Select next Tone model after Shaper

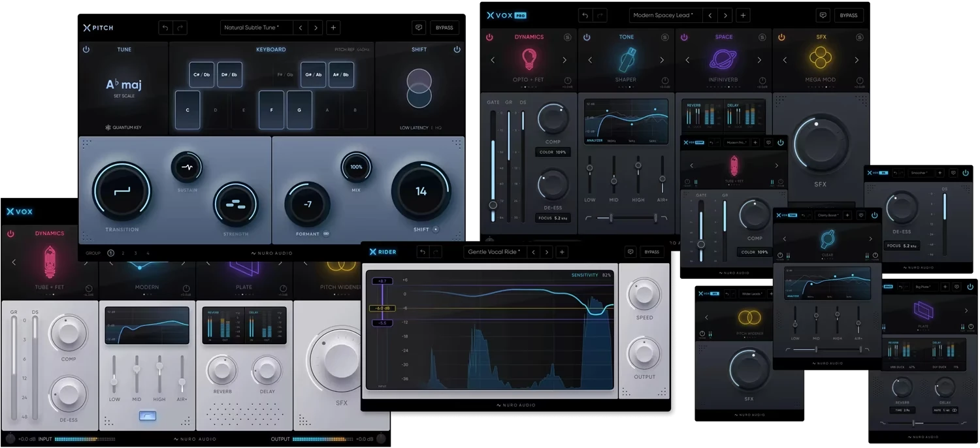662,60
